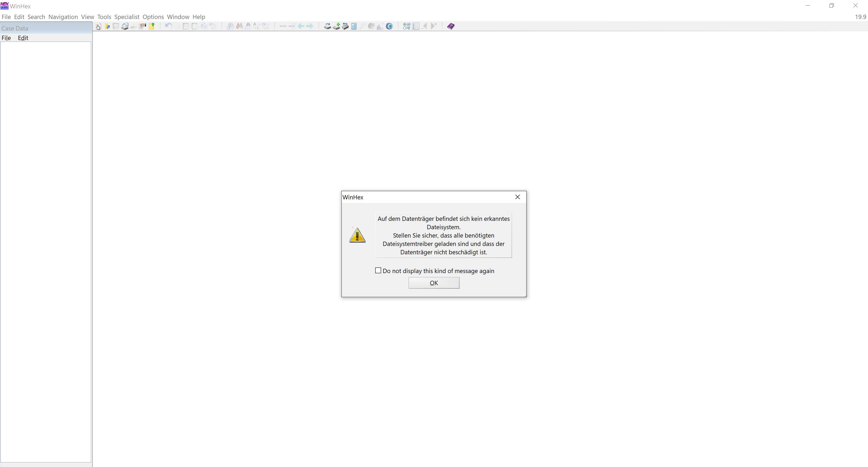Viewport: 868px width, 467px height.
Task: Open the Specialist menu
Action: coord(126,17)
